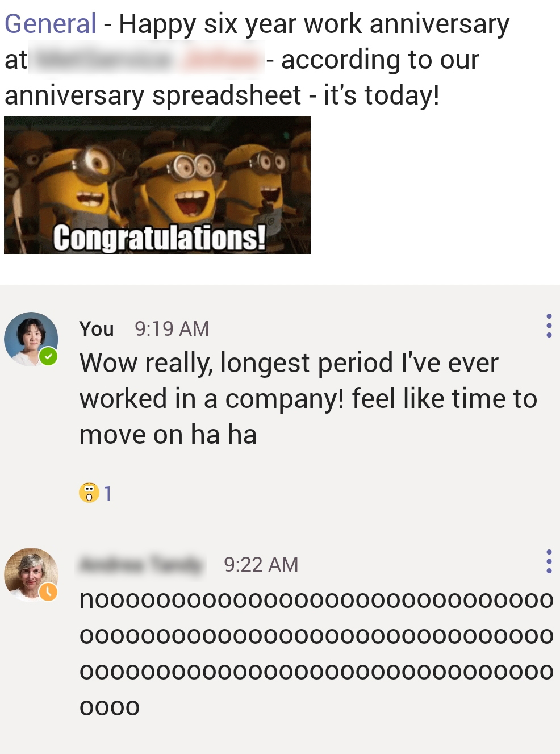
Task: Select the 9:22 AM timestamp
Action: point(261,564)
